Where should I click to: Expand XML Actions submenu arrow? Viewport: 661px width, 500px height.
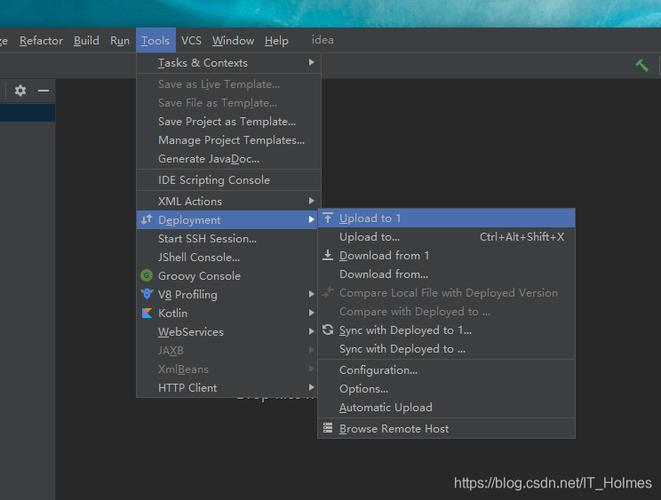[x=311, y=201]
